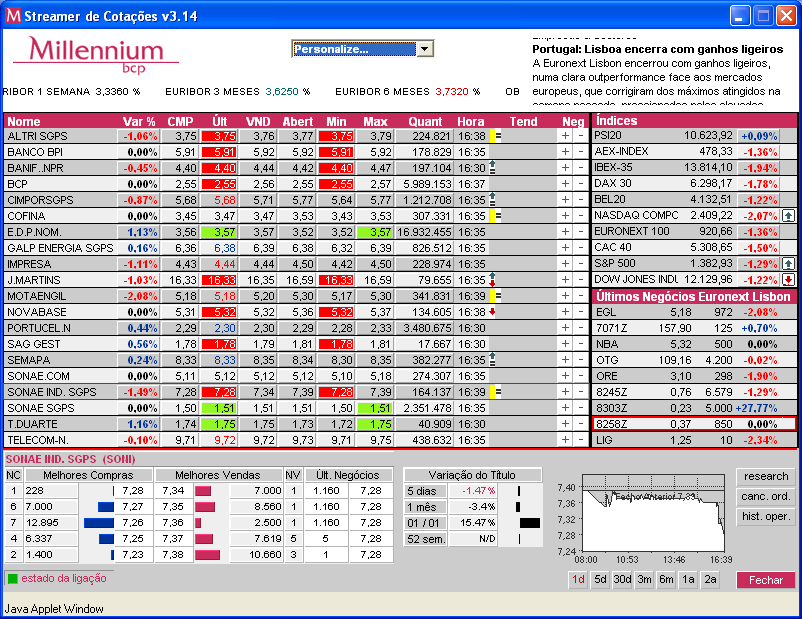Click the SONAE IND. SGPS intraday chart

653,513
